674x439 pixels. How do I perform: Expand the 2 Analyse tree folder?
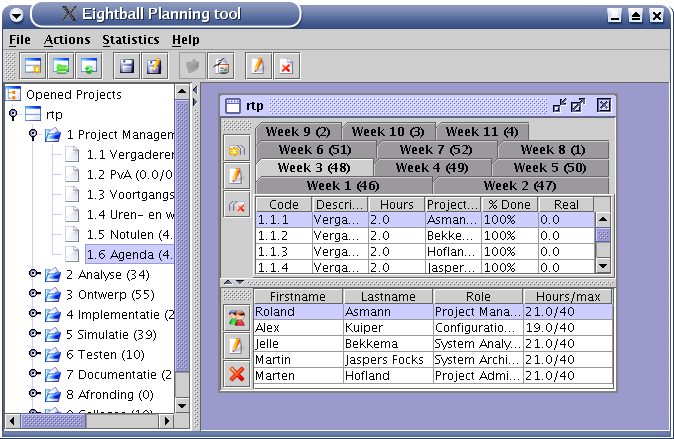(33, 274)
